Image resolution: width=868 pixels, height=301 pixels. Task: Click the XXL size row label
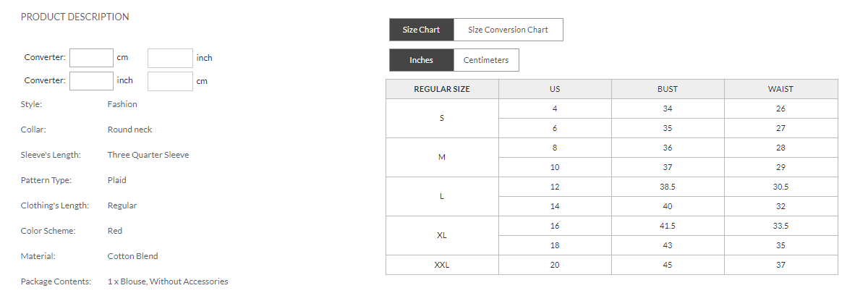[x=442, y=265]
